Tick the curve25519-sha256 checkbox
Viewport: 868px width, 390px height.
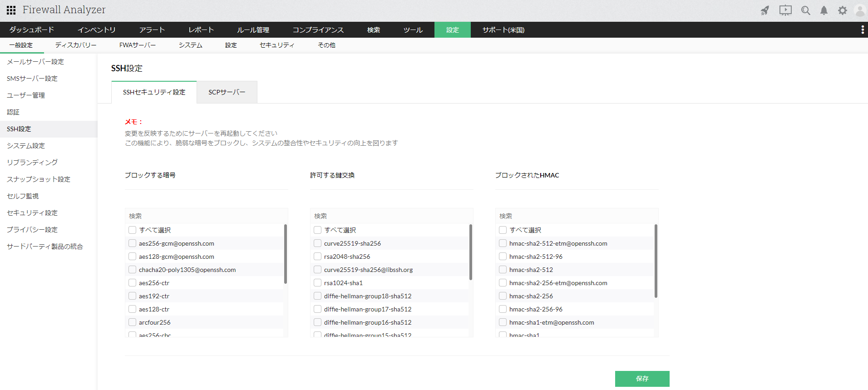click(318, 243)
